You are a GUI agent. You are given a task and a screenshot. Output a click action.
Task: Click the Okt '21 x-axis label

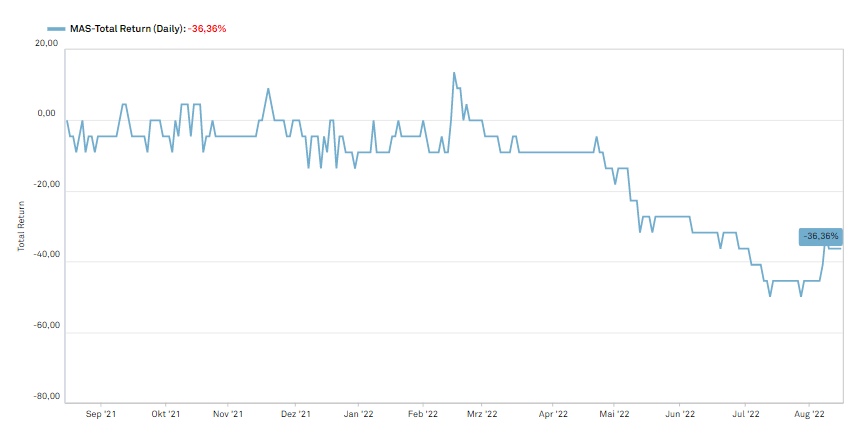165,414
